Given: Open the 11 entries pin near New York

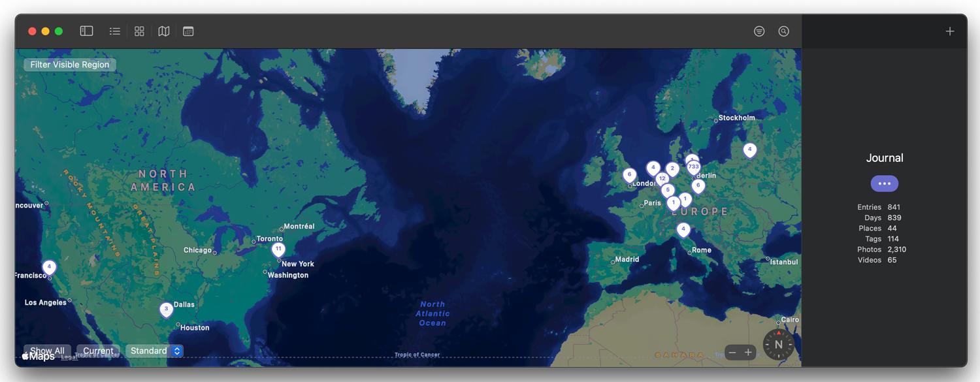Looking at the screenshot, I should click(278, 249).
